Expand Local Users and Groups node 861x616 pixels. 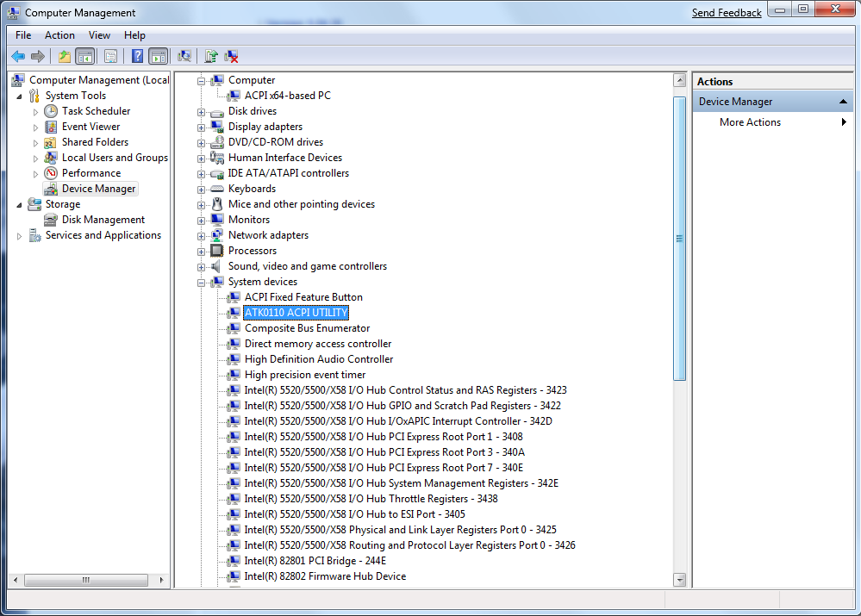pos(35,159)
